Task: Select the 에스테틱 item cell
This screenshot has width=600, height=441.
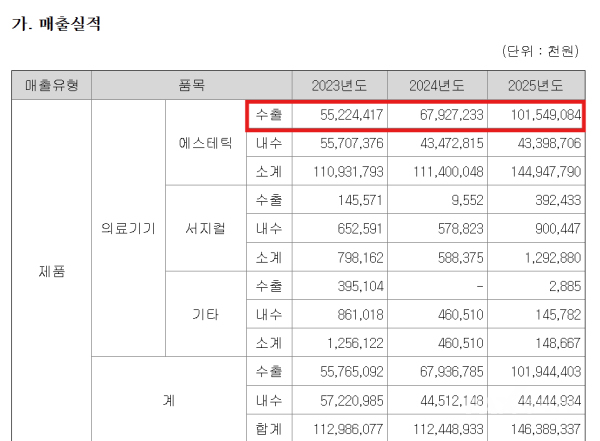Action: pyautogui.click(x=205, y=143)
